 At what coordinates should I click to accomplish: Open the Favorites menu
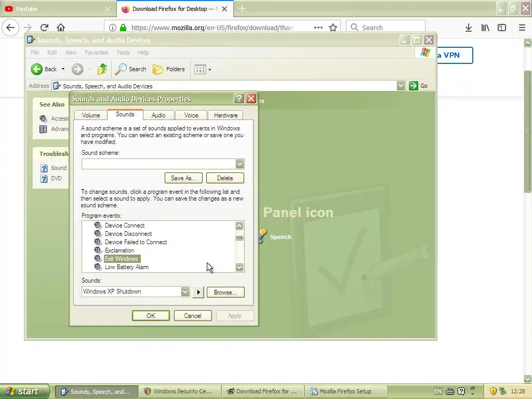coord(96,52)
